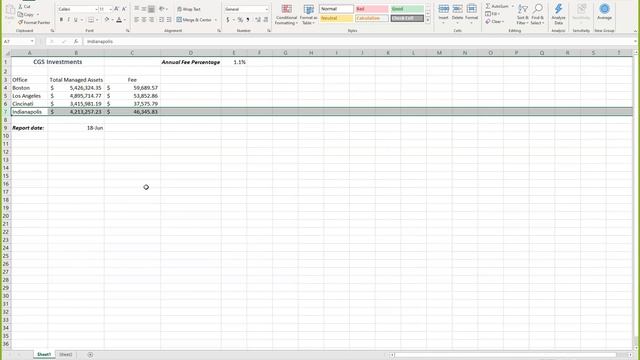This screenshot has height=360, width=640.
Task: Select the Sheet1 tab
Action: pyautogui.click(x=44, y=355)
